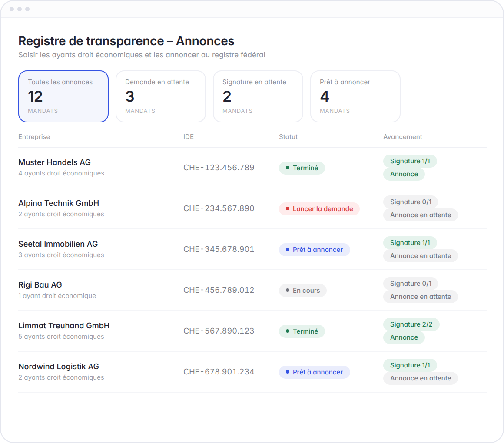Click the Statut column header

[288, 137]
